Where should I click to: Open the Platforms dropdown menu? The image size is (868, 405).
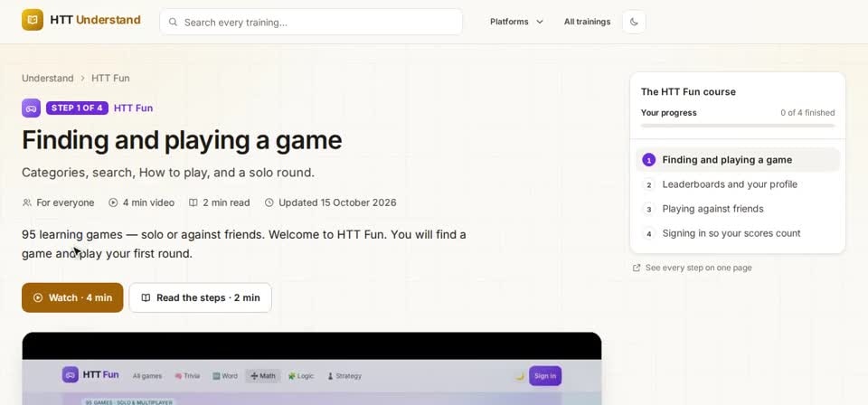click(x=516, y=22)
